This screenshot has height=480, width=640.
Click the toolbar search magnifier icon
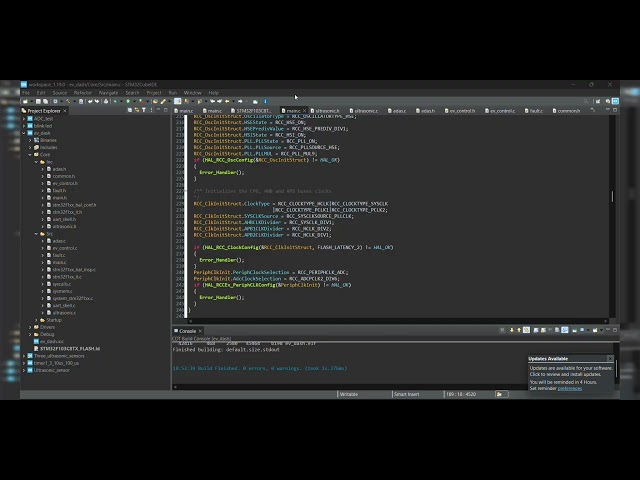pos(586,101)
